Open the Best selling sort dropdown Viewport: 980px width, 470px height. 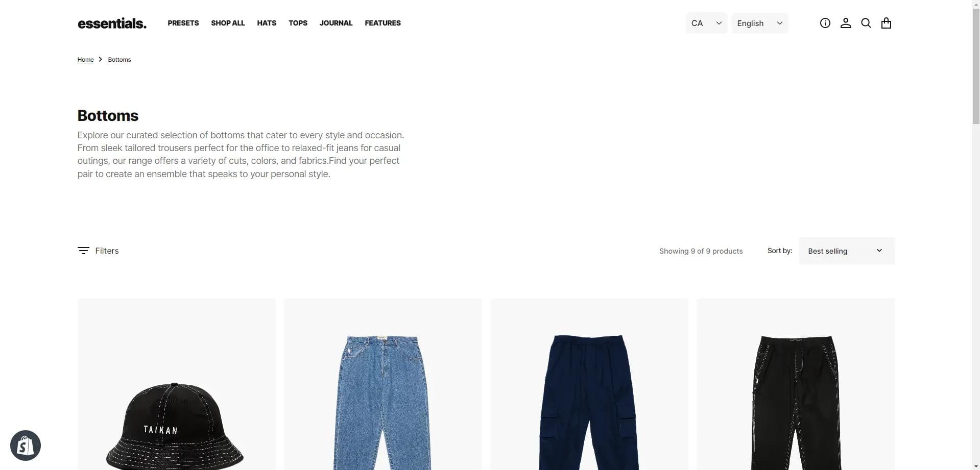pyautogui.click(x=846, y=251)
